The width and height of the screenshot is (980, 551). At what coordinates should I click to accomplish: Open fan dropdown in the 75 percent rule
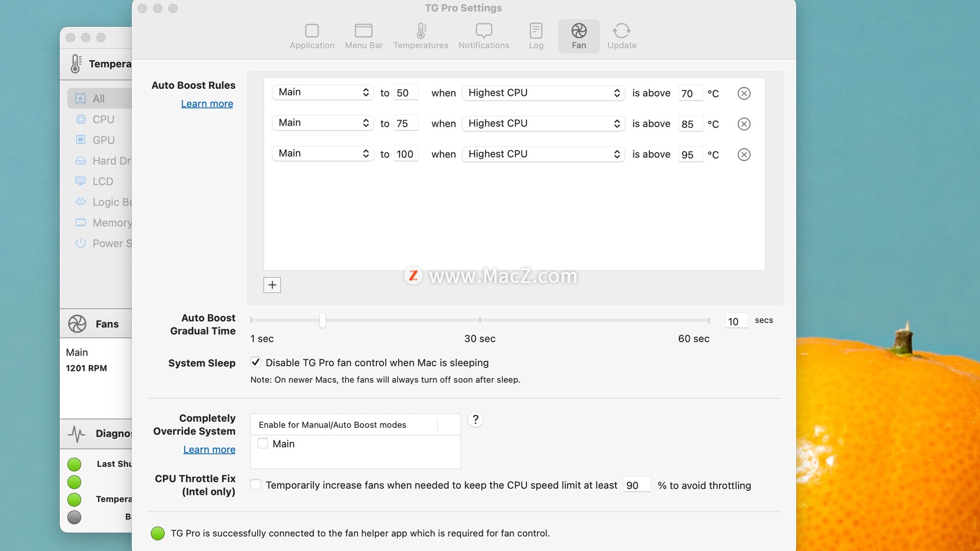(323, 123)
